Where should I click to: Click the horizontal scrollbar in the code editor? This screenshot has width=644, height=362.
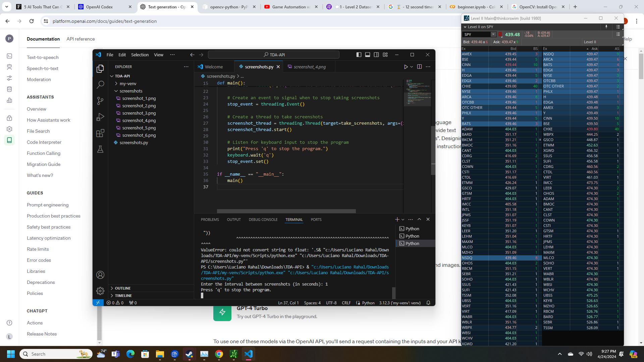tap(286, 211)
